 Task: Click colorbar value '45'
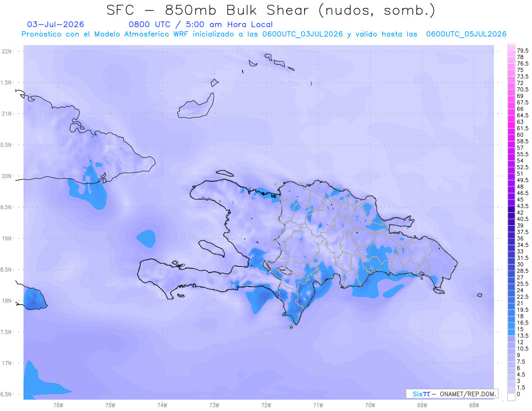[520, 200]
